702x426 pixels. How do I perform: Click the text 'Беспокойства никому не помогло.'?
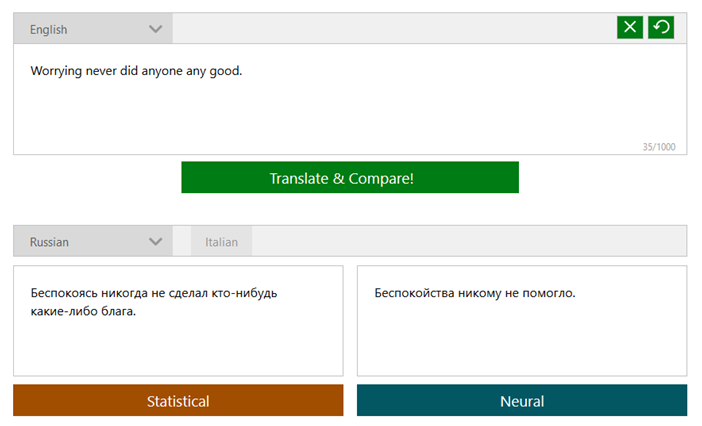(475, 293)
